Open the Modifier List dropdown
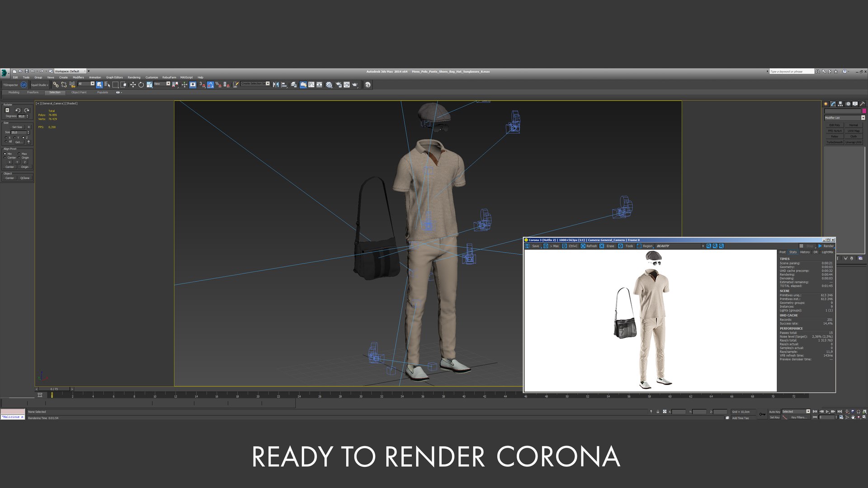The width and height of the screenshot is (868, 488). click(x=844, y=117)
